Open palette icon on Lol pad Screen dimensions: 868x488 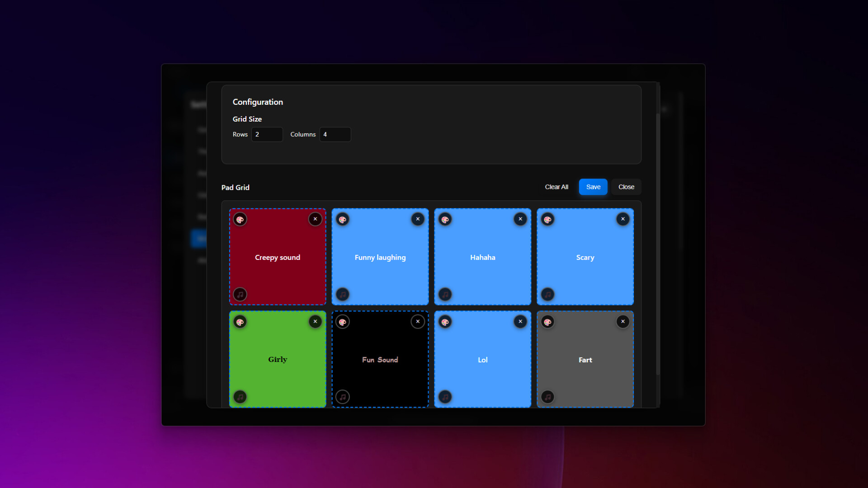445,322
